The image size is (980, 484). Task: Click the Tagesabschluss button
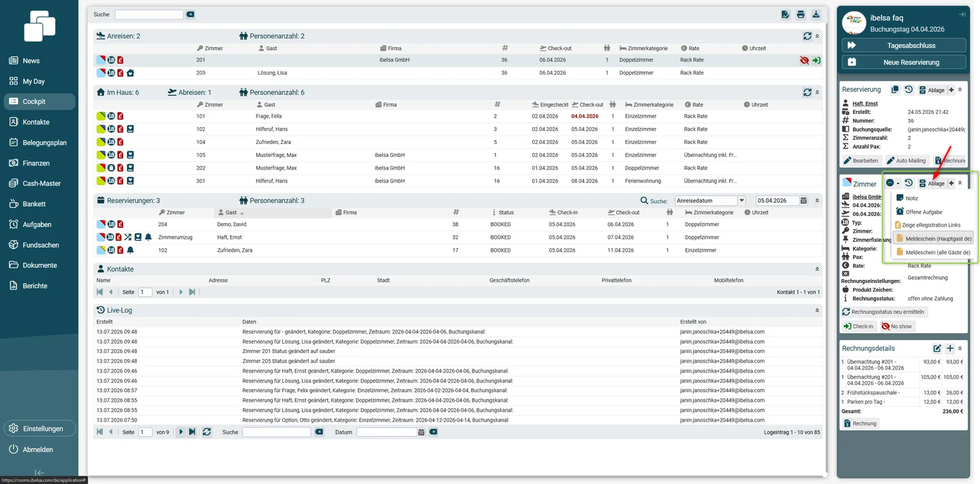tap(904, 45)
